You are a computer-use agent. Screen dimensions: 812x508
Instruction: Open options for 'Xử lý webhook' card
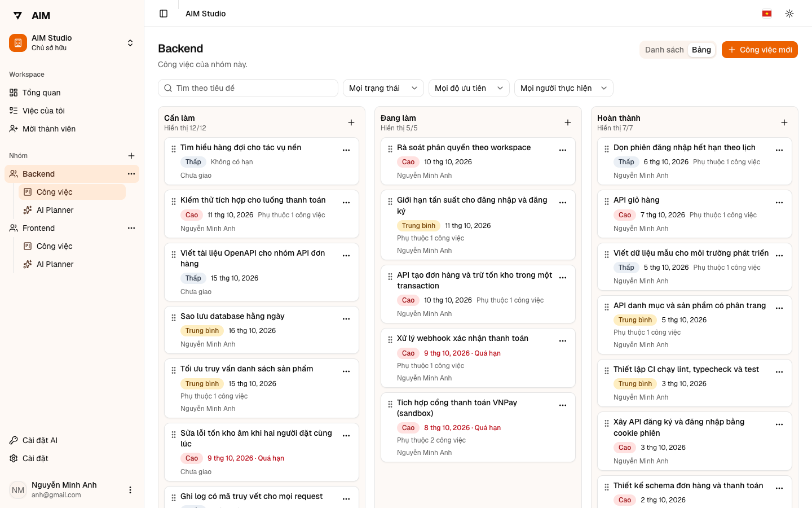pyautogui.click(x=563, y=341)
